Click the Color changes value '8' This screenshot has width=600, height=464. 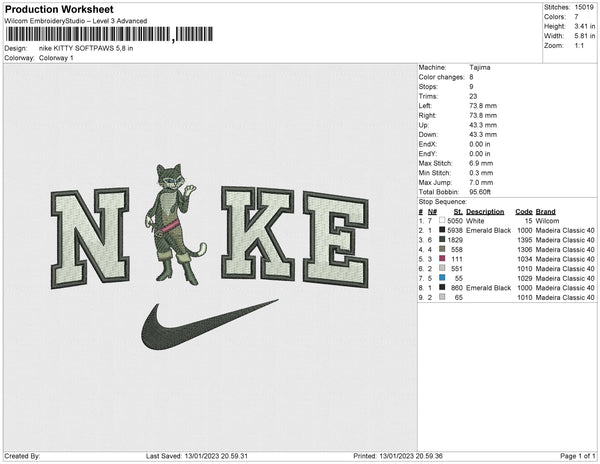click(471, 77)
